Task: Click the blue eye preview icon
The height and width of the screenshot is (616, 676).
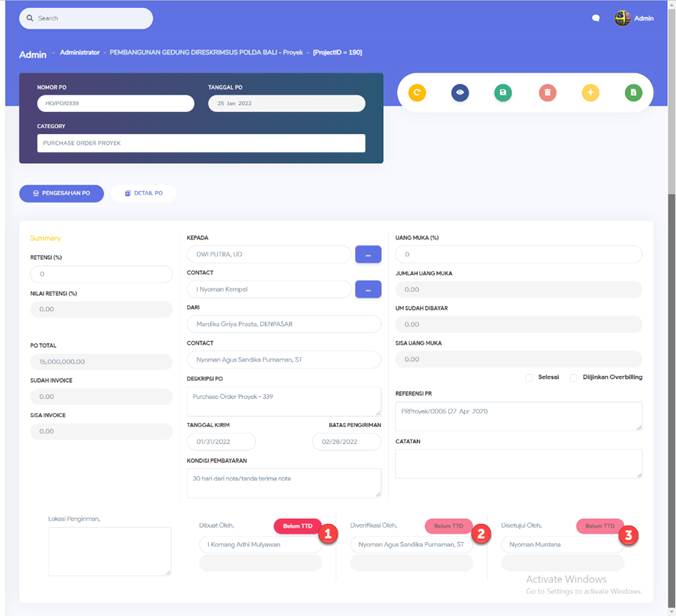Action: 460,92
